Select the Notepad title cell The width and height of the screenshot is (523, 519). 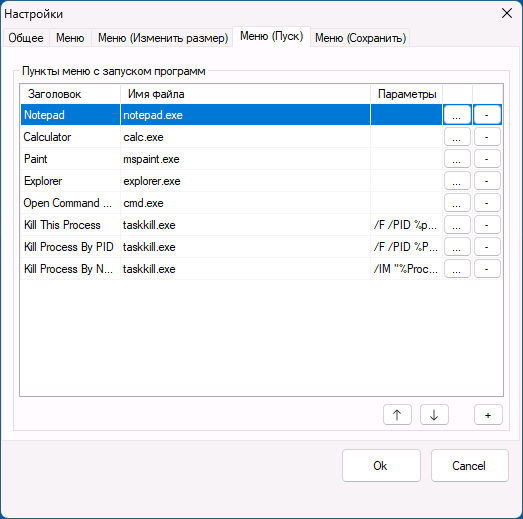tap(70, 115)
